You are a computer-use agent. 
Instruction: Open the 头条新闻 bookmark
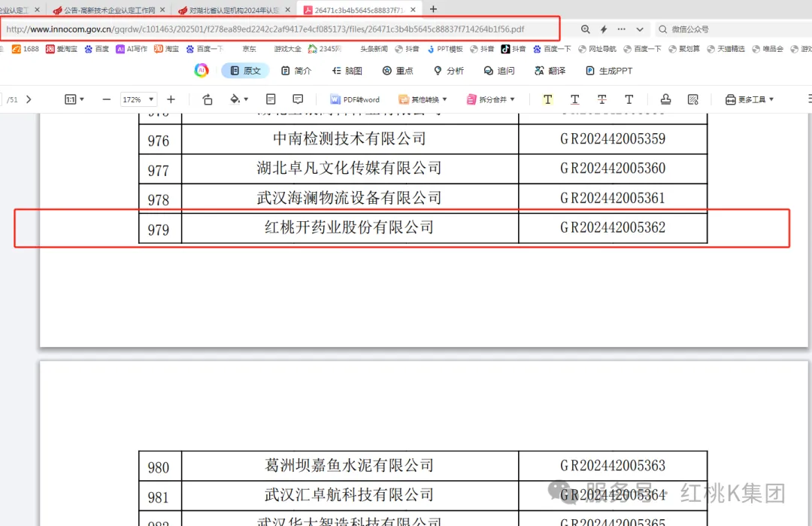click(374, 49)
